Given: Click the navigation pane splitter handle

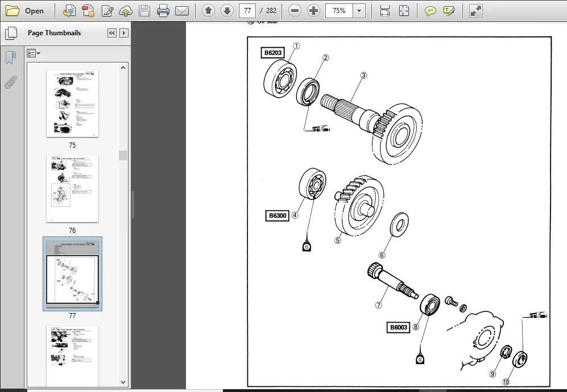Looking at the screenshot, I should (x=133, y=205).
